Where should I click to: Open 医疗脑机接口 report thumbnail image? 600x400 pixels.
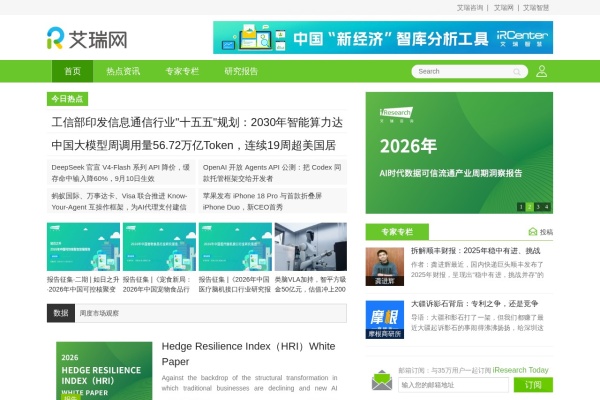click(235, 247)
